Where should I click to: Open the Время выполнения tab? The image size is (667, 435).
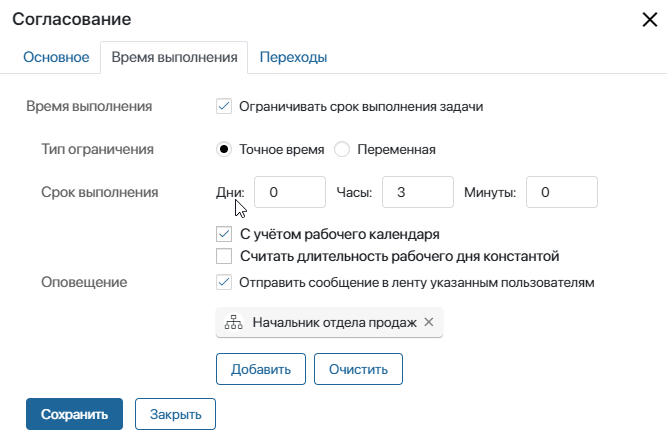click(174, 57)
